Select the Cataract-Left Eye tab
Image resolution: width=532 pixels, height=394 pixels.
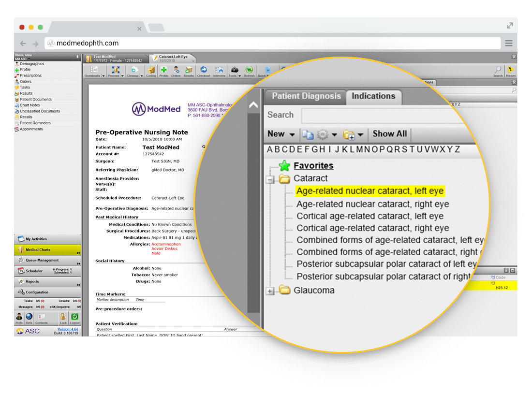point(173,58)
